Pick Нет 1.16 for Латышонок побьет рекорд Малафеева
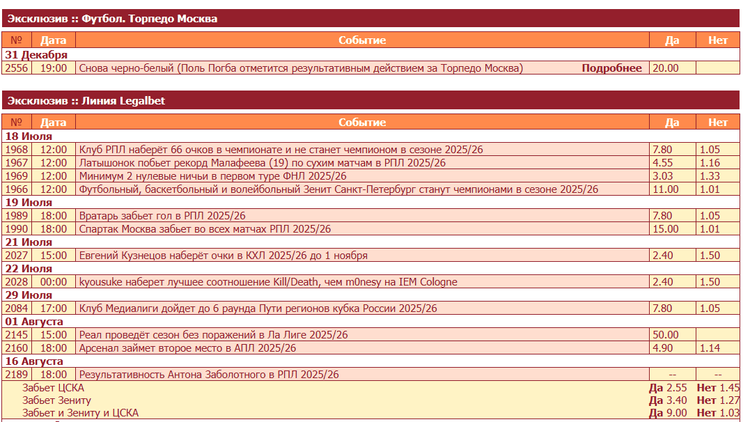The height and width of the screenshot is (422, 750). 710,162
